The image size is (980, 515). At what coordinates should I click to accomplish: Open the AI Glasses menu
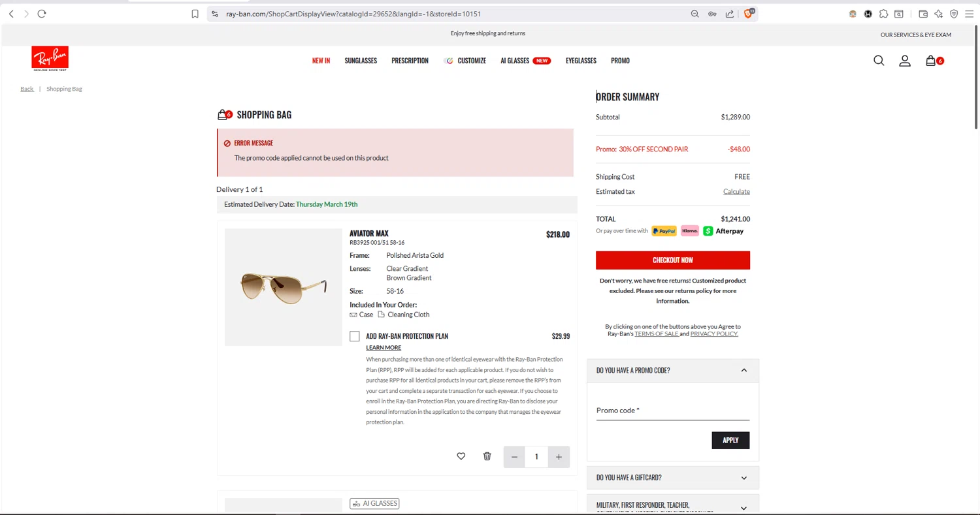coord(525,61)
